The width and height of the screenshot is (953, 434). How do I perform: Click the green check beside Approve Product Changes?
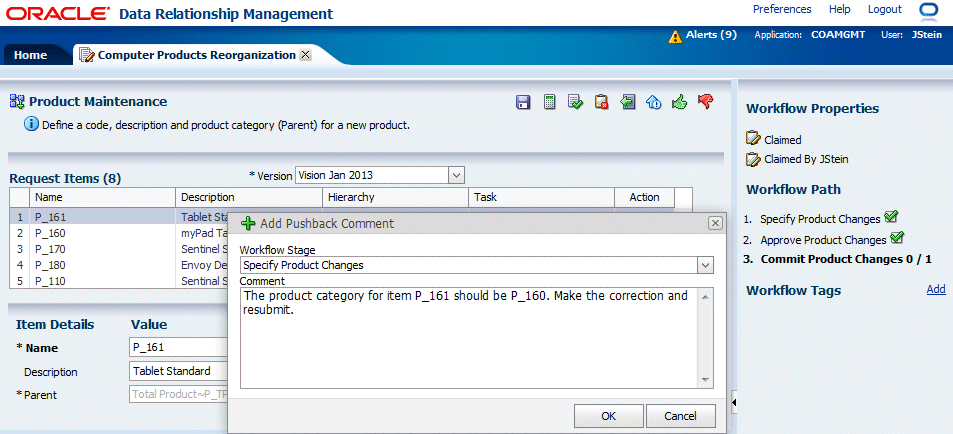point(896,238)
